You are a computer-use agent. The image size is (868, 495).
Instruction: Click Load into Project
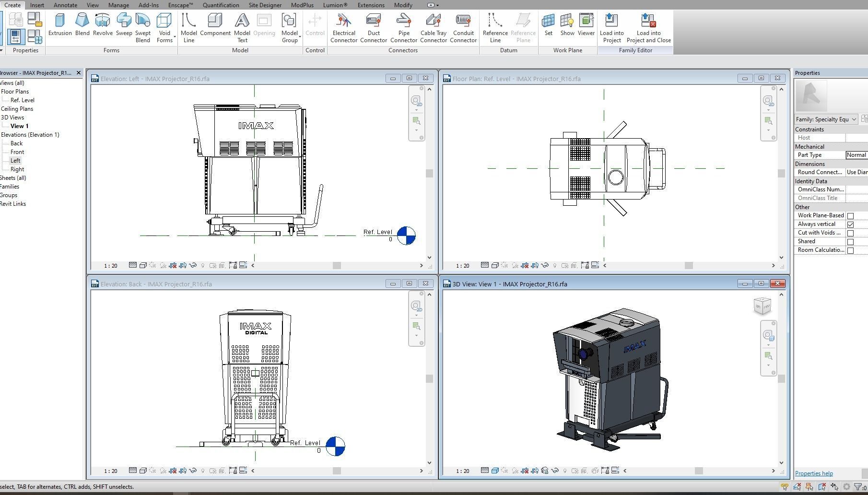coord(612,28)
